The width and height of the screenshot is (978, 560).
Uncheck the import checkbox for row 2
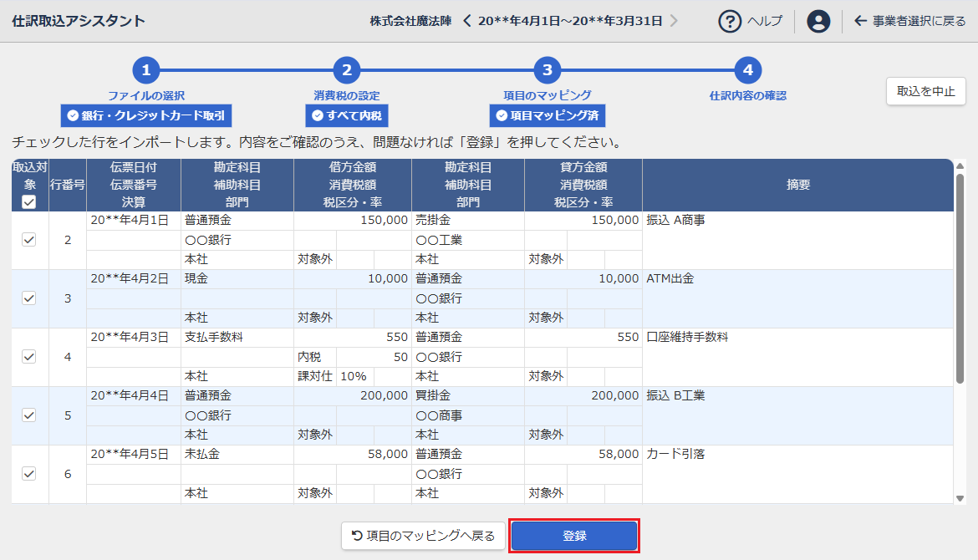point(29,240)
